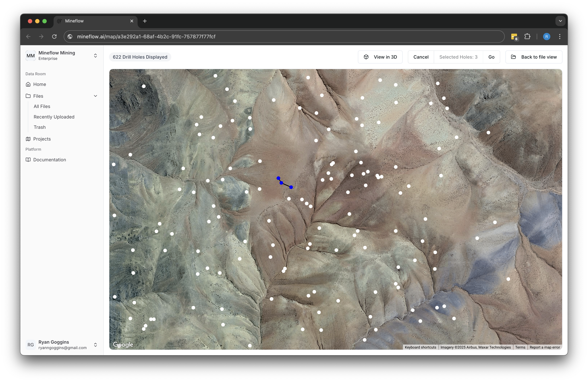Click the browser address bar URL

click(x=146, y=37)
